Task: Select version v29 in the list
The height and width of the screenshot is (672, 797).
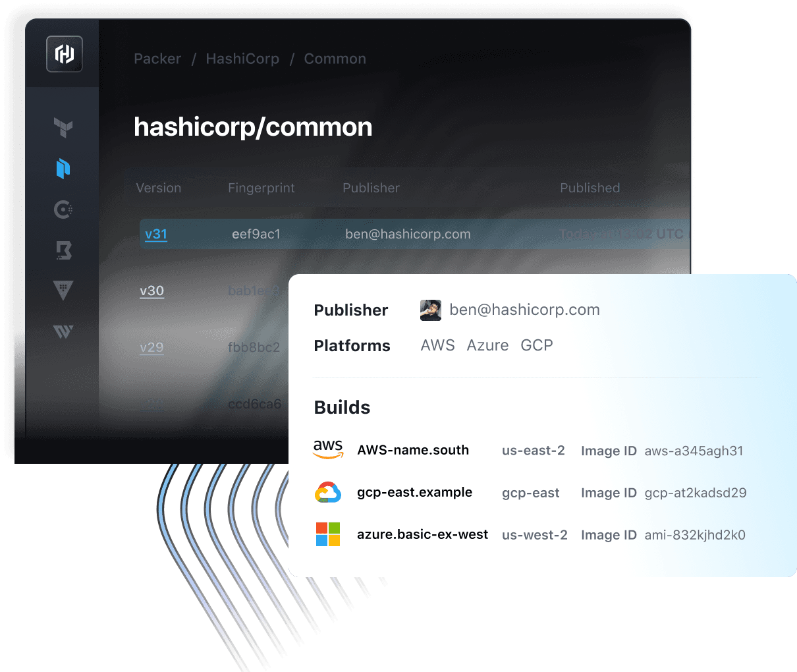Action: (151, 348)
